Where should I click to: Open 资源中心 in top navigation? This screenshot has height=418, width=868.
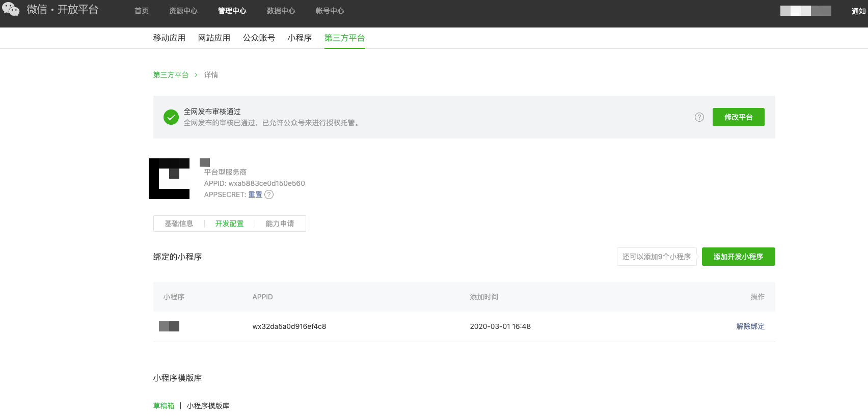(183, 11)
